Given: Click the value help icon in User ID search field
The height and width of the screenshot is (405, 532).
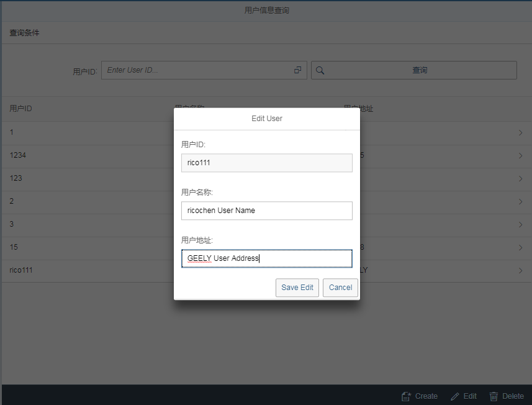Looking at the screenshot, I should 297,70.
